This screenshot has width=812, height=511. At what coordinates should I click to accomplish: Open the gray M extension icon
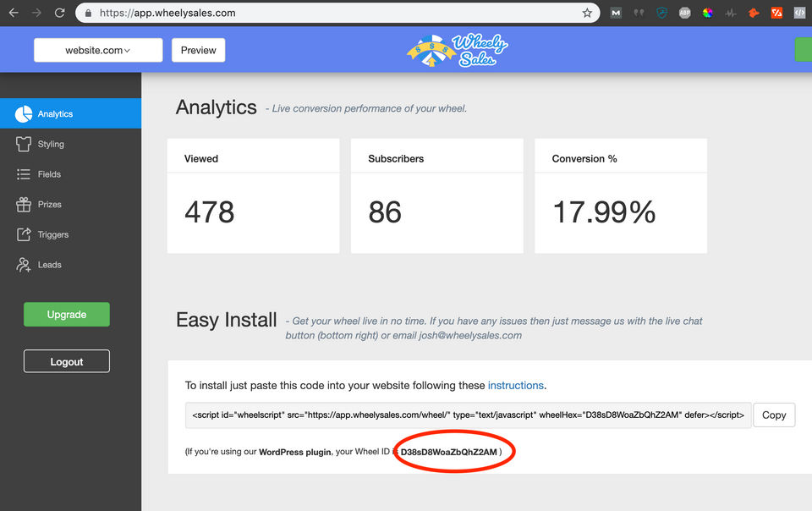[616, 14]
